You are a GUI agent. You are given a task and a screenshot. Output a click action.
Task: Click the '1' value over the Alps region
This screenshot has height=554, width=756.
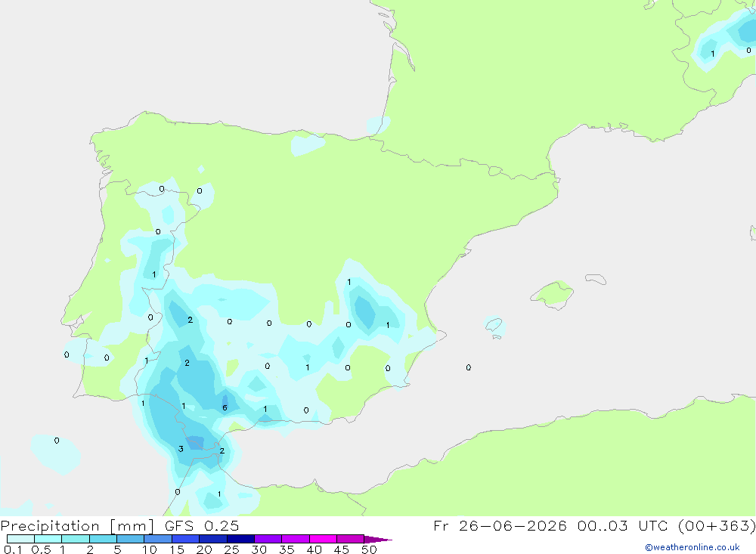[x=713, y=54]
